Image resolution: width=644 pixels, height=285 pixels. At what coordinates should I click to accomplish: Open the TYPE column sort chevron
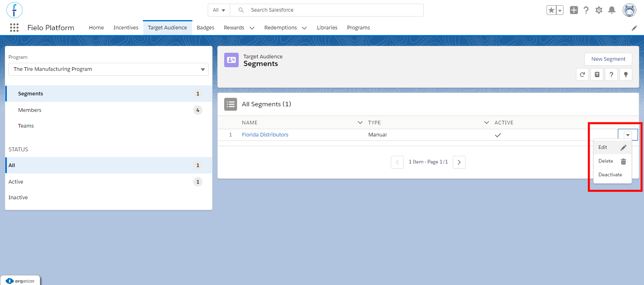487,122
